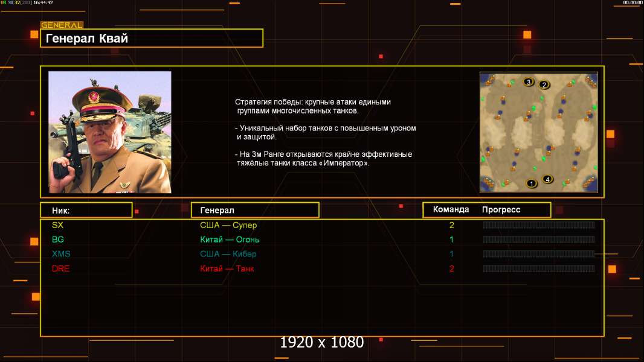Click the Прогресс column header
The image size is (644, 362).
point(501,209)
